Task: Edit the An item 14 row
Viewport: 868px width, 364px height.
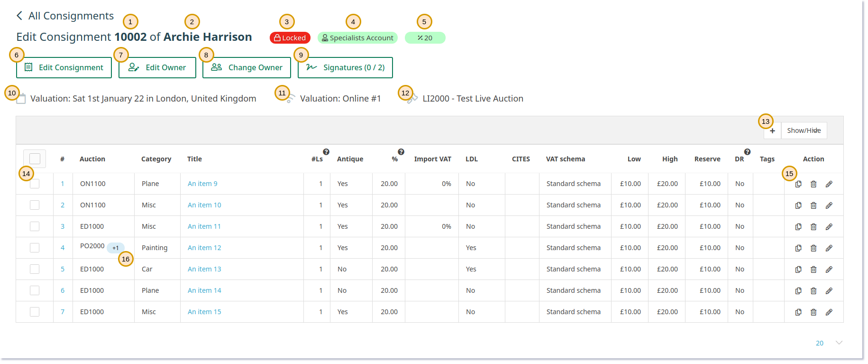Action: tap(829, 291)
